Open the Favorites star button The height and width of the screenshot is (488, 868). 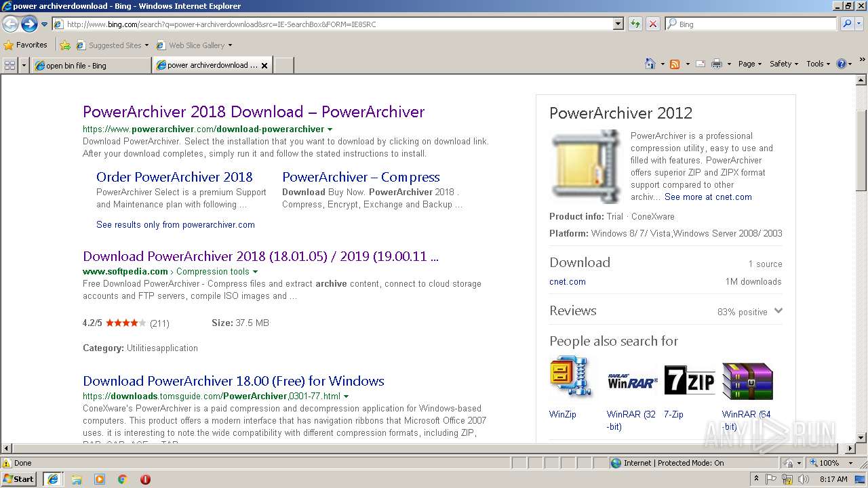[x=25, y=45]
